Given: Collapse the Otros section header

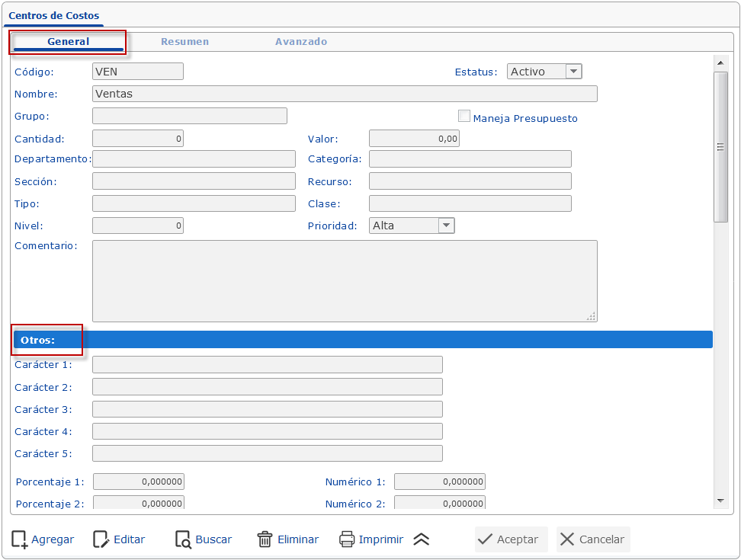Looking at the screenshot, I should 363,340.
